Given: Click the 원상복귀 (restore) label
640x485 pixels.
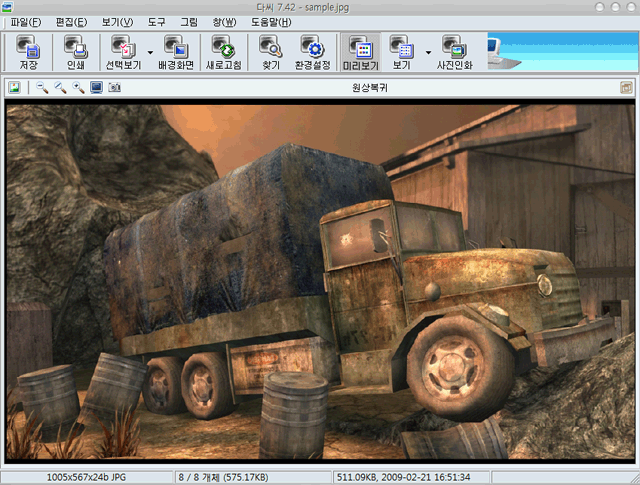Looking at the screenshot, I should point(370,87).
